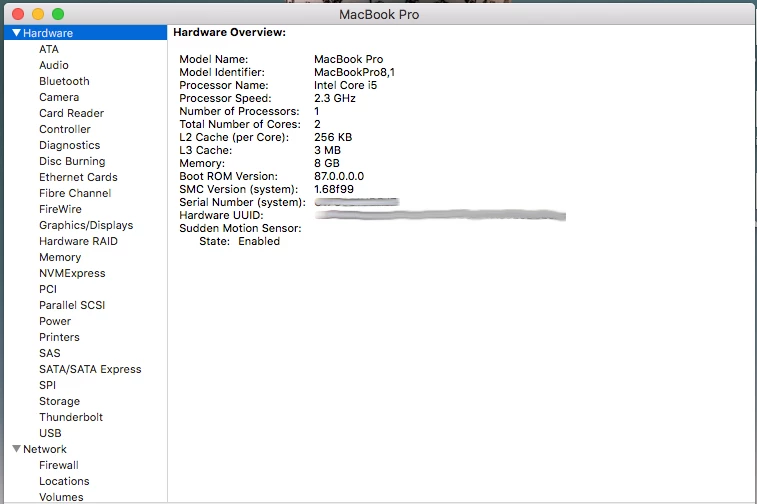Select Thunderbolt item

click(x=71, y=417)
